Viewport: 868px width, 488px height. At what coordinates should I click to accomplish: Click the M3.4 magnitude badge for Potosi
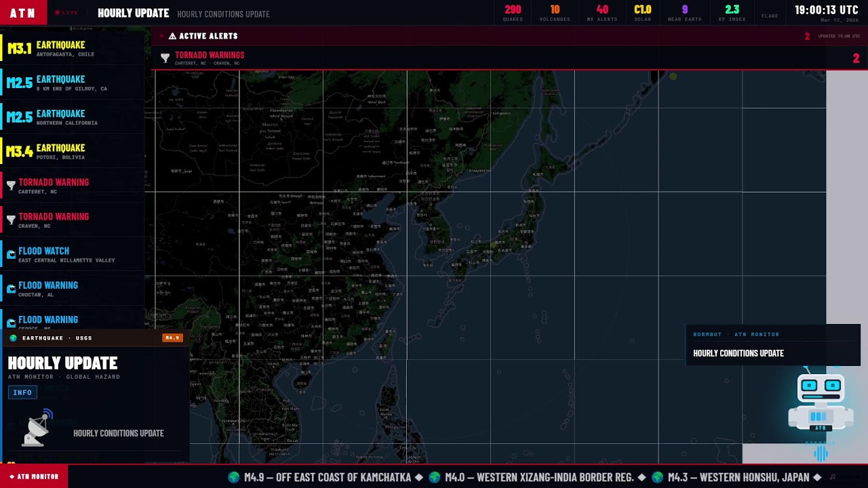click(x=19, y=152)
